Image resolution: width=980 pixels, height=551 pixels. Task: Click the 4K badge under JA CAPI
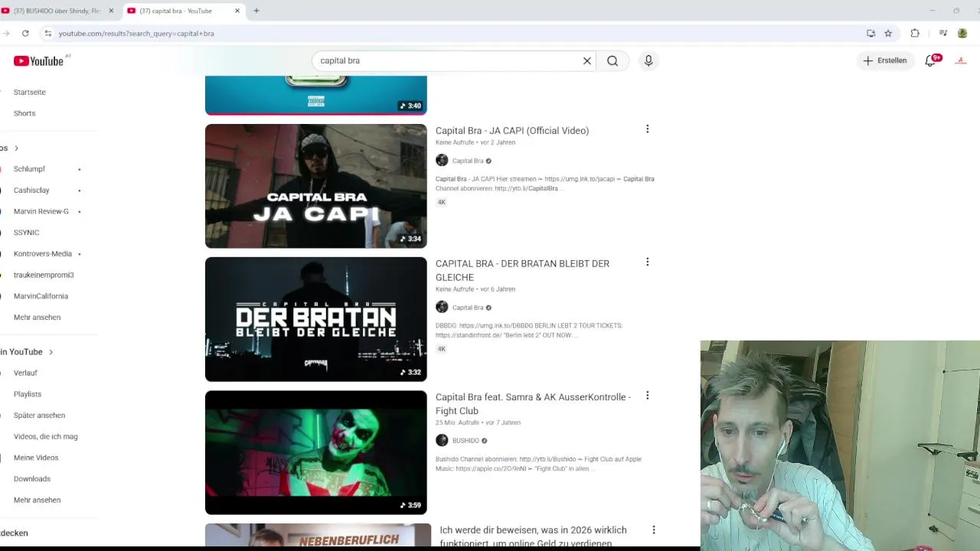click(441, 202)
